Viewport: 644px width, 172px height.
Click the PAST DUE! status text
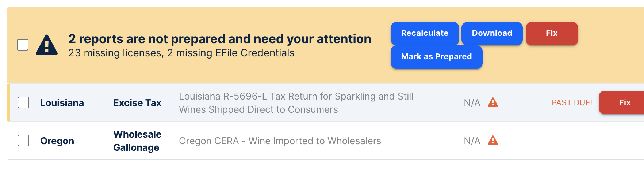click(x=572, y=103)
